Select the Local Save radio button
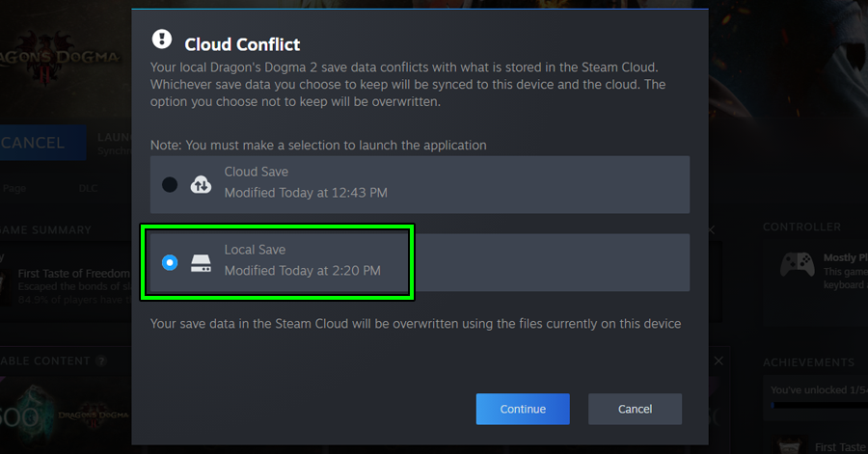The height and width of the screenshot is (454, 868). (170, 262)
